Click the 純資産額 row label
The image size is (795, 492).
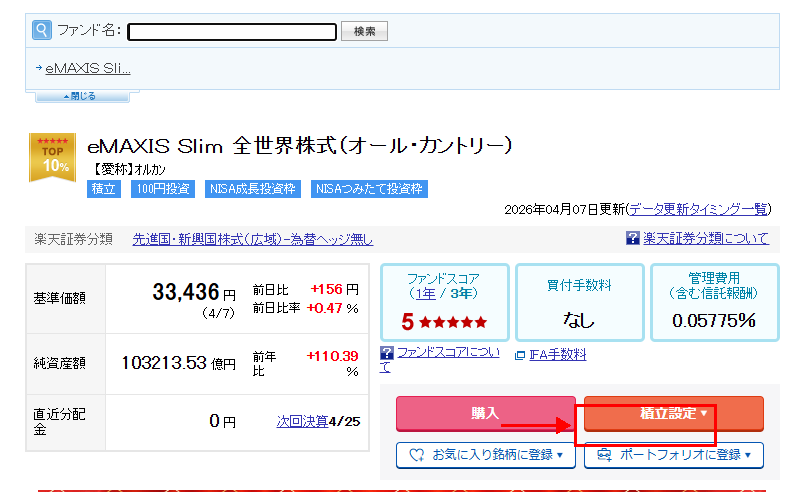[60, 363]
